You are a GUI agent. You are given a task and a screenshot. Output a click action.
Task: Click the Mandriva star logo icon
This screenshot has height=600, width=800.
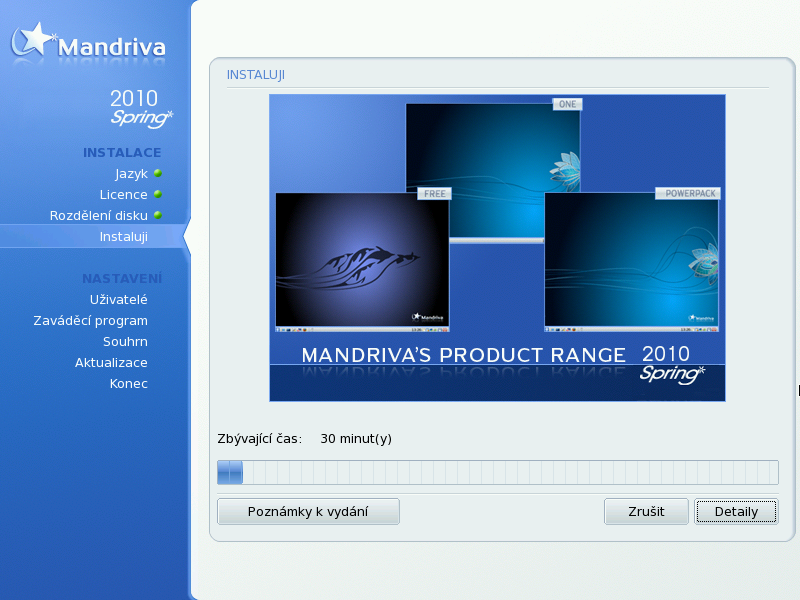coord(32,40)
